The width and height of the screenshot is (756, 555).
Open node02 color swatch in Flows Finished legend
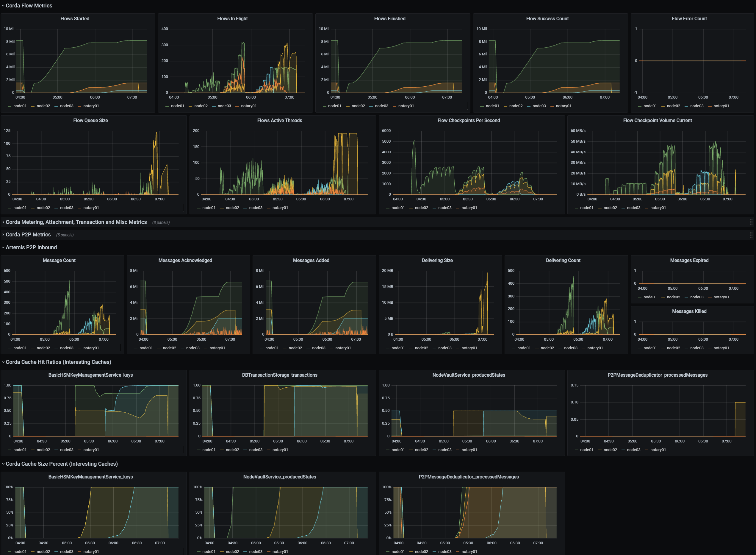348,106
